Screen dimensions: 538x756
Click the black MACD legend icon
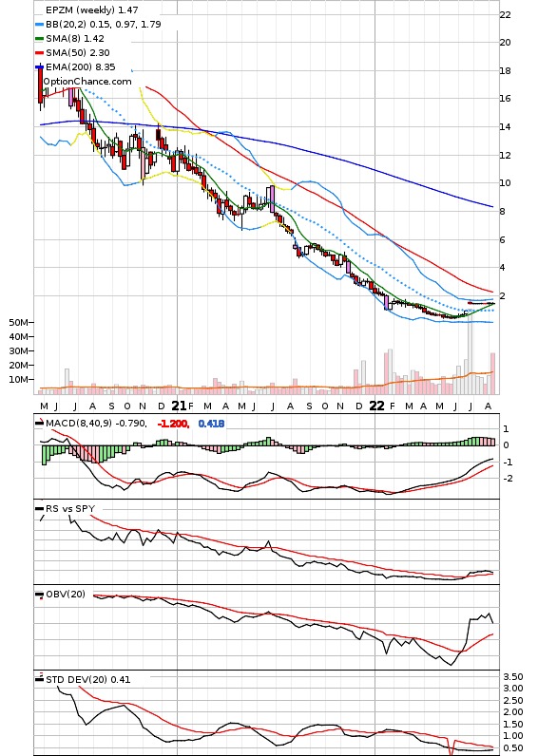pyautogui.click(x=40, y=424)
